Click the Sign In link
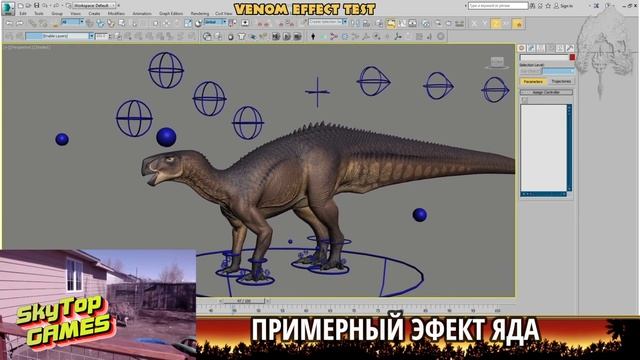Viewport: 640px width, 360px height. click(567, 6)
